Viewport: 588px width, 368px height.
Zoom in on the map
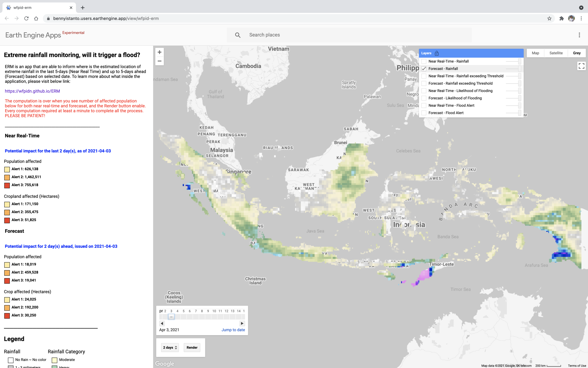point(159,52)
